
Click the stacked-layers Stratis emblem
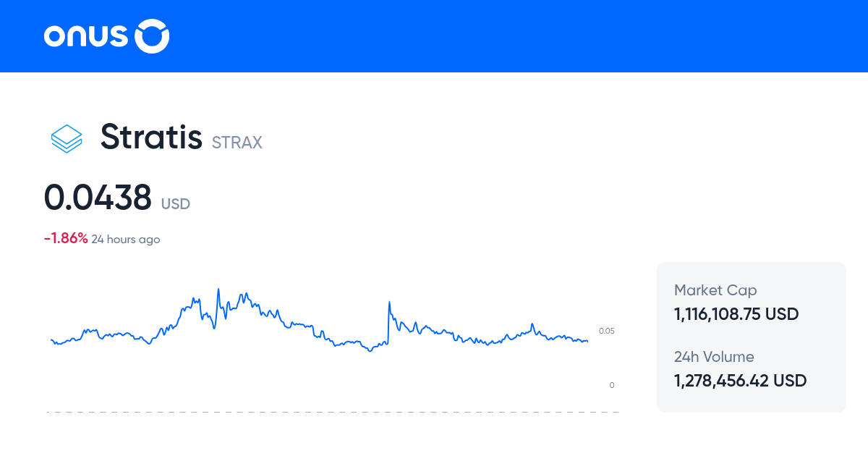(x=66, y=138)
